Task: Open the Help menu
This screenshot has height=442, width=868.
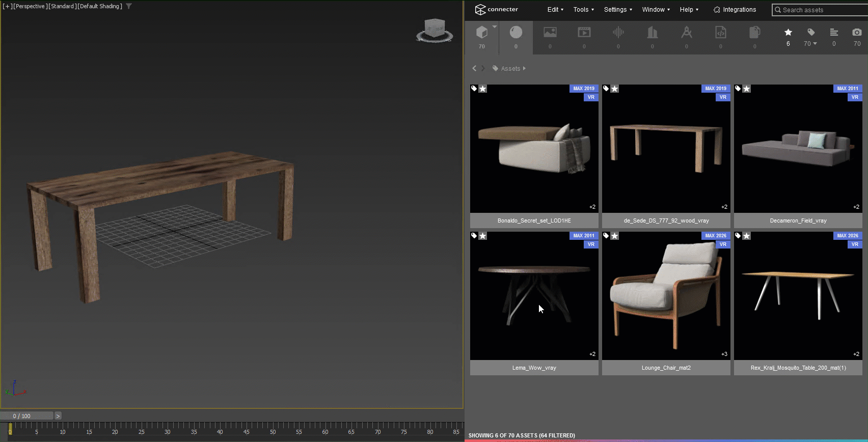Action: (x=689, y=10)
